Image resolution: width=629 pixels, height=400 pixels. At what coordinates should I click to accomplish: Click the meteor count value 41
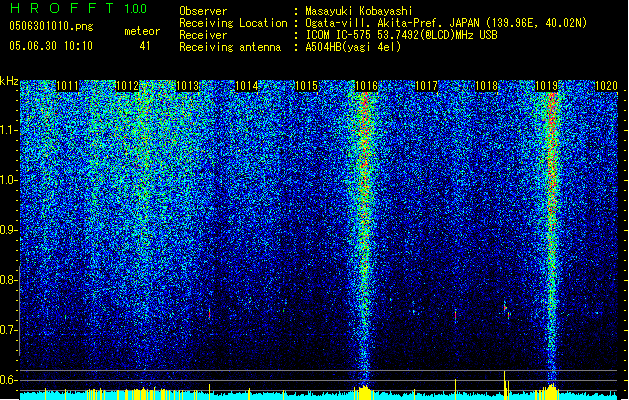pos(145,46)
